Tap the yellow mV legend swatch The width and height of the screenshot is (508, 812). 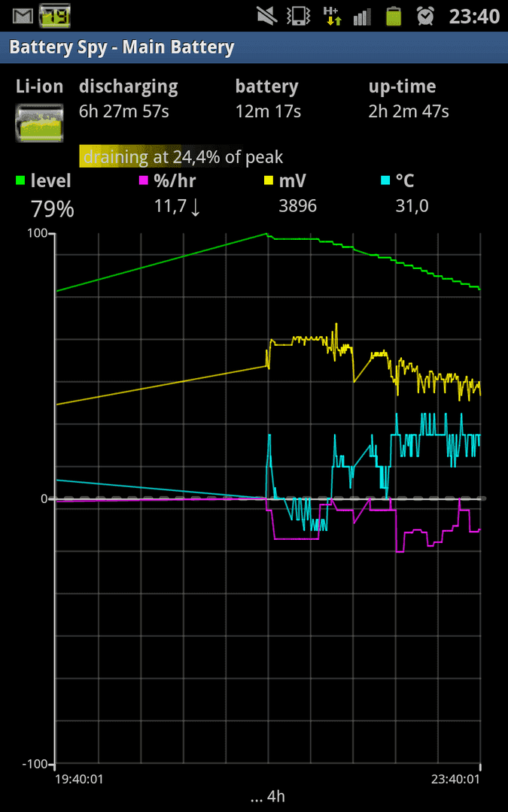[x=269, y=180]
